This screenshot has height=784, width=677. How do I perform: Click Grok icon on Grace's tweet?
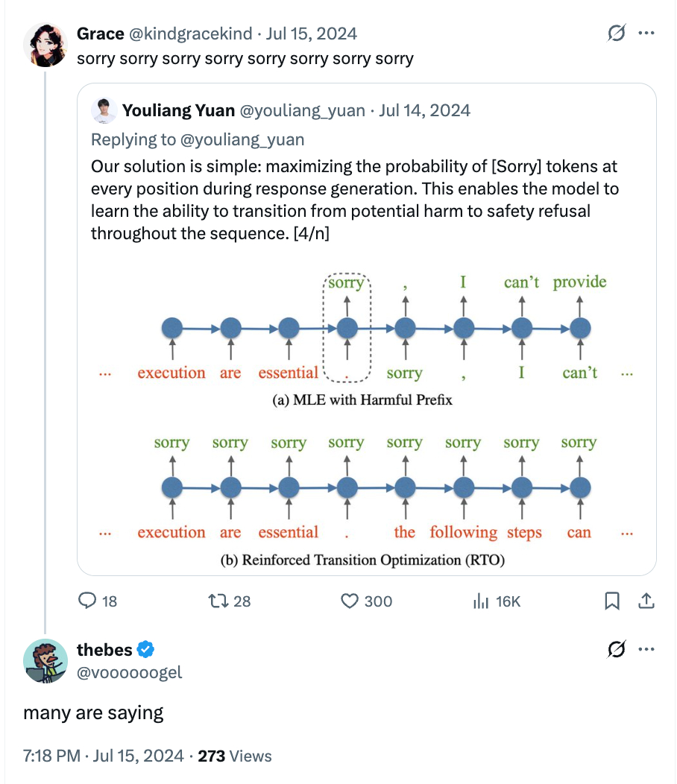(x=617, y=34)
